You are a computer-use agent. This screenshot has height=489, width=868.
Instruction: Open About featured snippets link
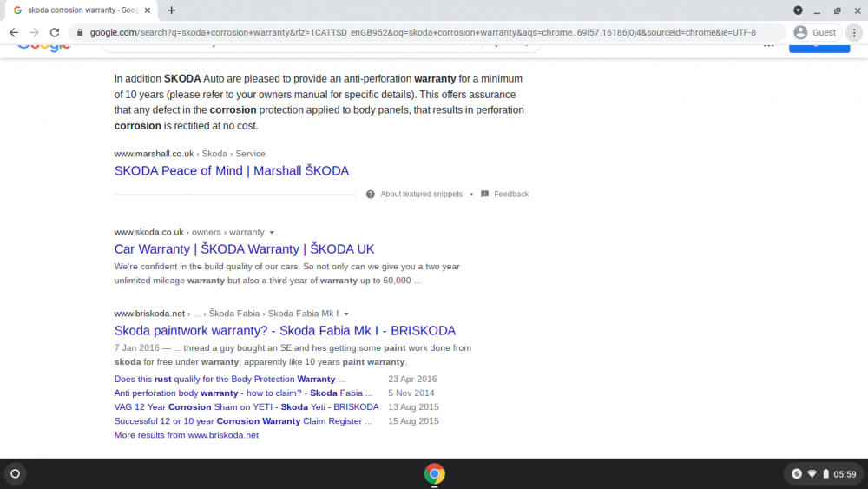[421, 194]
